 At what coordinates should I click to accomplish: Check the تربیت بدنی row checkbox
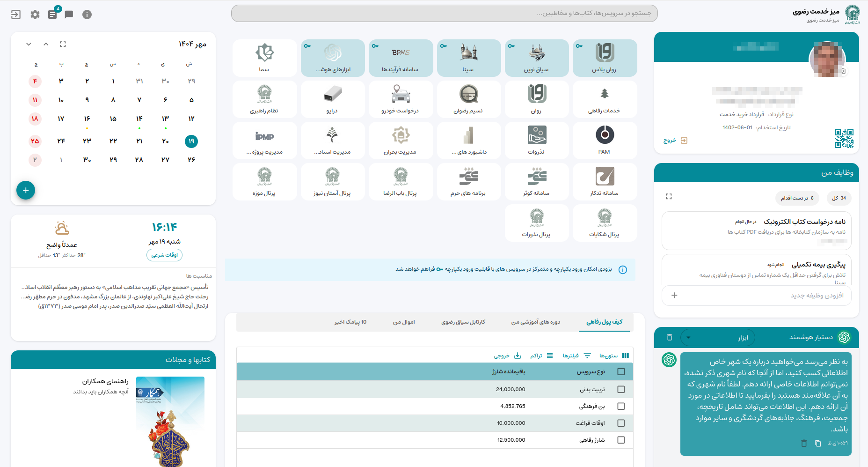tap(621, 389)
